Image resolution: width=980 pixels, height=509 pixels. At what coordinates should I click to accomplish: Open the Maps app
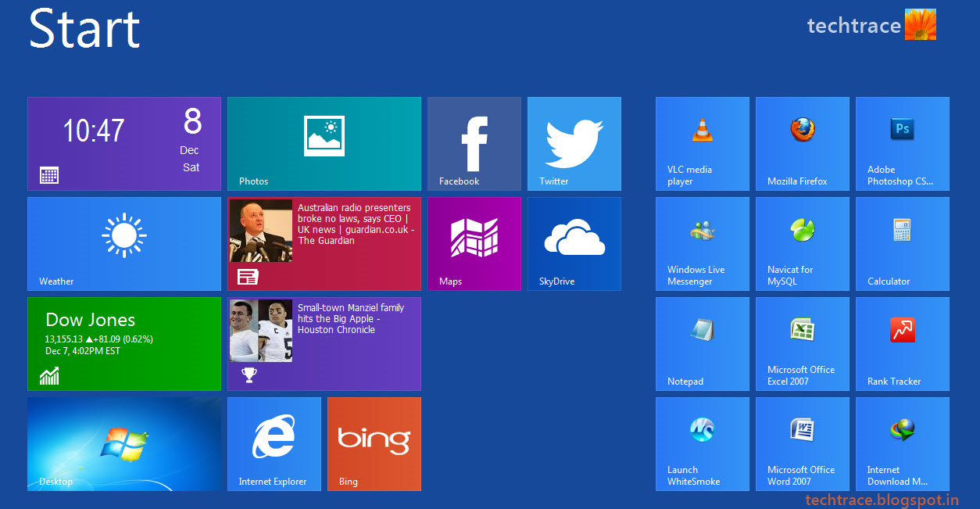click(474, 244)
